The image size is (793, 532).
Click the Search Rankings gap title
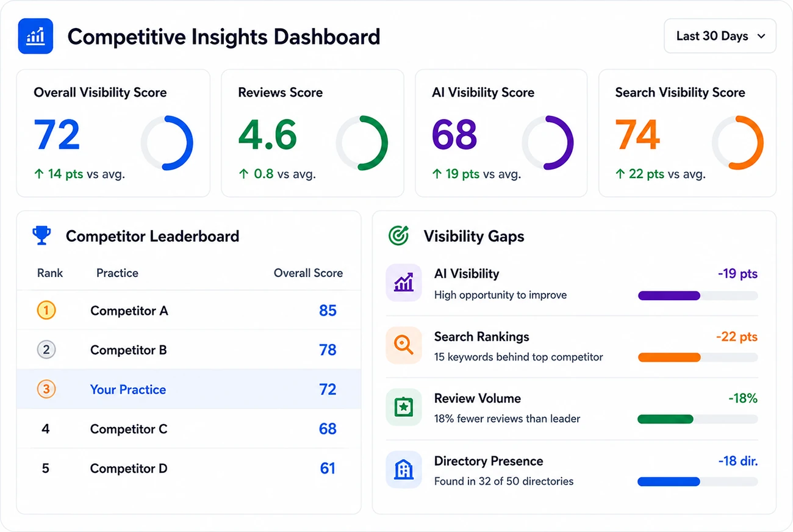(x=482, y=337)
